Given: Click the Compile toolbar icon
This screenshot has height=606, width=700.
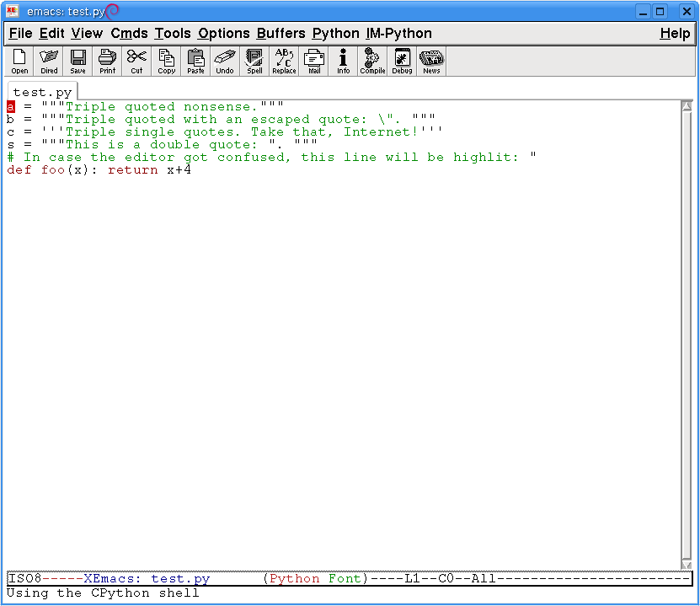Looking at the screenshot, I should click(x=372, y=62).
